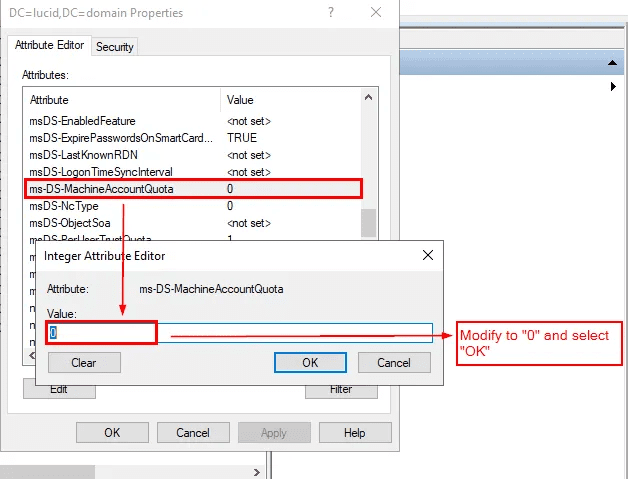
Task: Select the Attribute Editor tab
Action: 51,46
